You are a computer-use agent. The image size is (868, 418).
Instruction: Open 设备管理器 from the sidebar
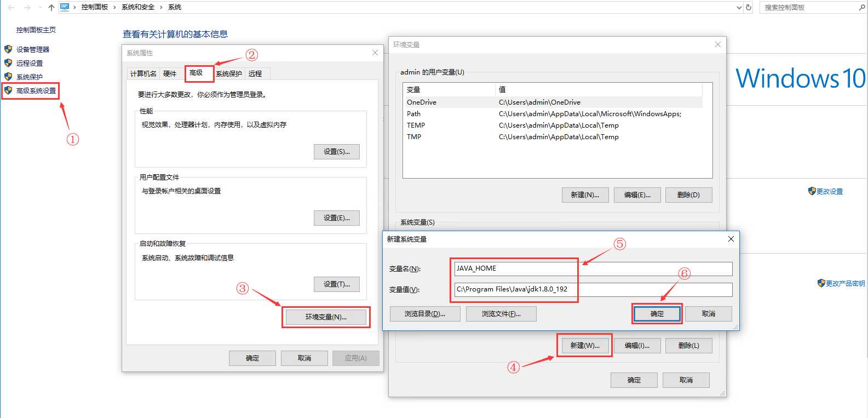(33, 49)
